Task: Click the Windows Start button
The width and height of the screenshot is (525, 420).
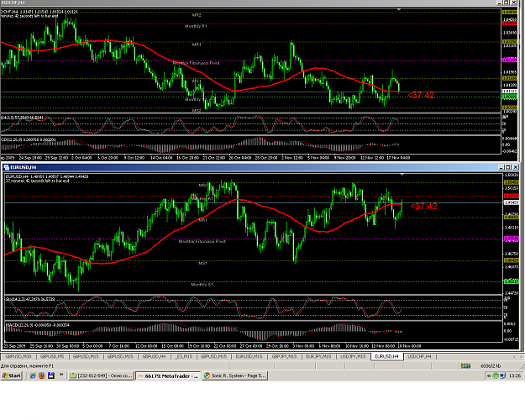Action: (12, 375)
